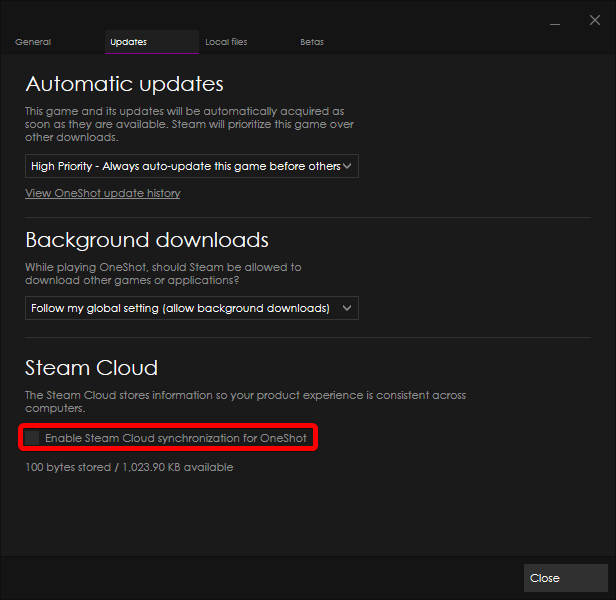This screenshot has height=600, width=616.
Task: Click the chevron on global setting dropdown
Action: [347, 308]
